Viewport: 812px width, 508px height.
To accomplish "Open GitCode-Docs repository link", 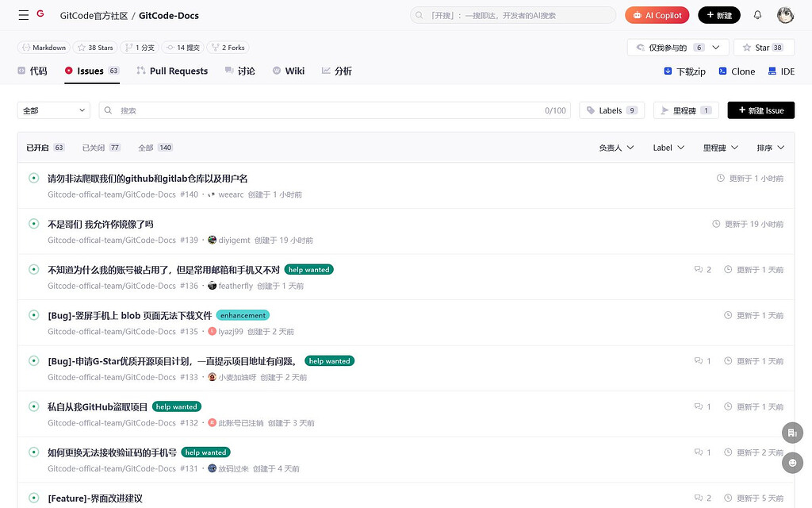I will pyautogui.click(x=169, y=16).
